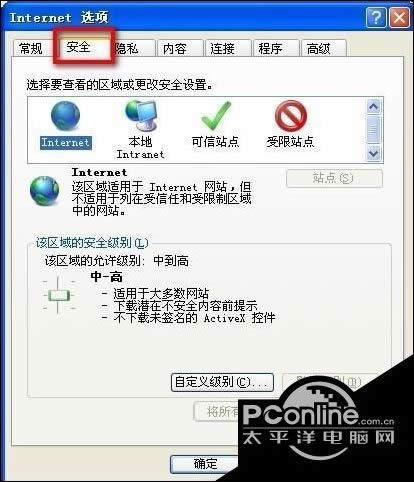Click the zone list scroll down arrow
Image resolution: width=414 pixels, height=482 pixels.
[373, 154]
